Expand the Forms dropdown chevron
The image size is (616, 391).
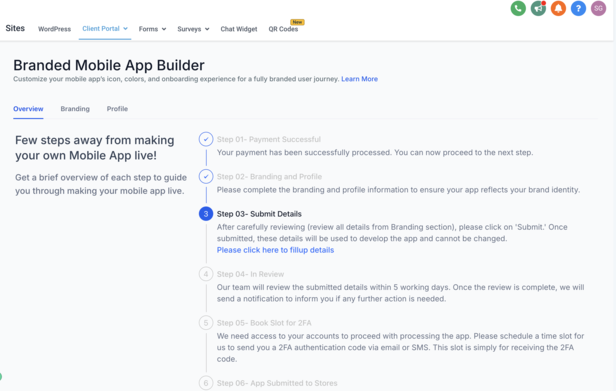(x=164, y=29)
